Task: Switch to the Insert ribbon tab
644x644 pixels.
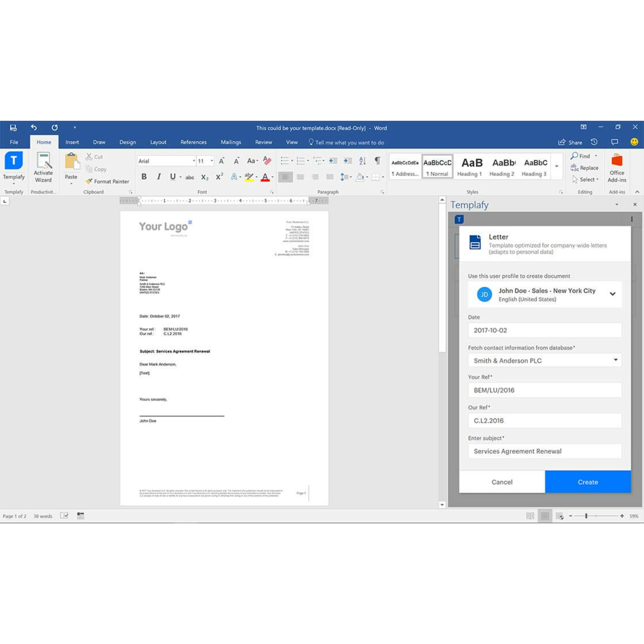Action: (72, 142)
